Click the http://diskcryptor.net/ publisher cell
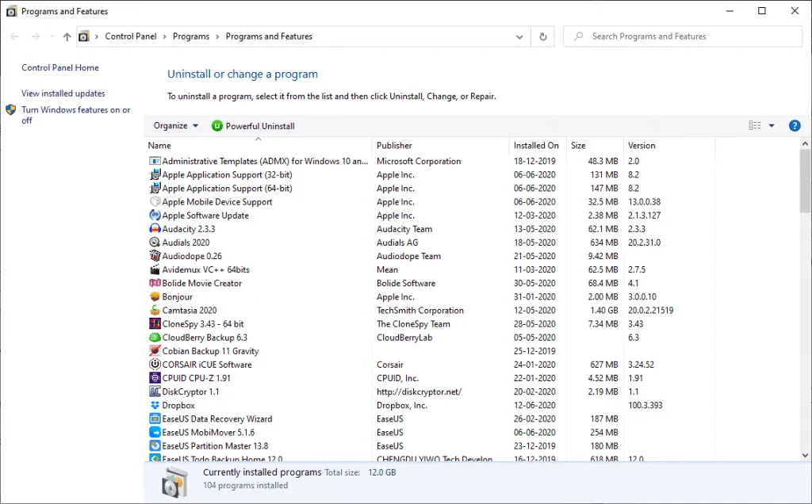 [x=419, y=391]
